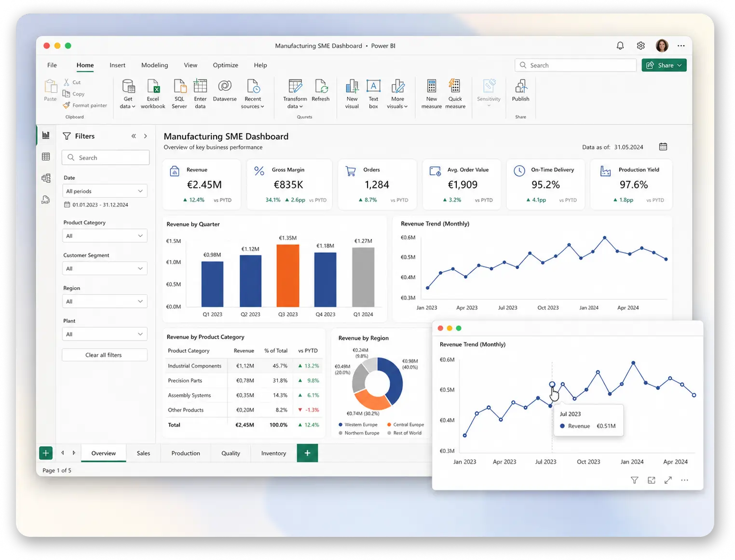
Task: Open the File menu
Action: point(52,65)
